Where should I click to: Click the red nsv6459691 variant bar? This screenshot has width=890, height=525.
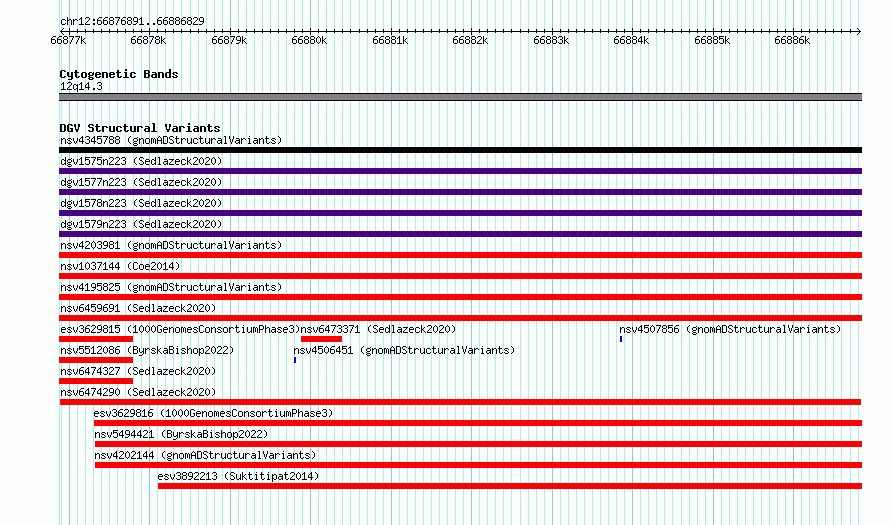pyautogui.click(x=460, y=318)
